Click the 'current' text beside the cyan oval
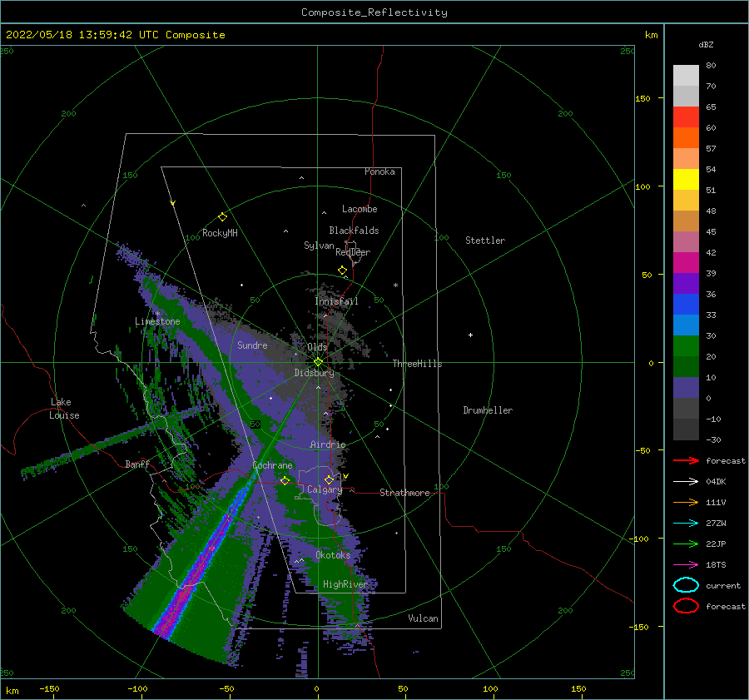Viewport: 749px width, 700px height. pos(723,585)
